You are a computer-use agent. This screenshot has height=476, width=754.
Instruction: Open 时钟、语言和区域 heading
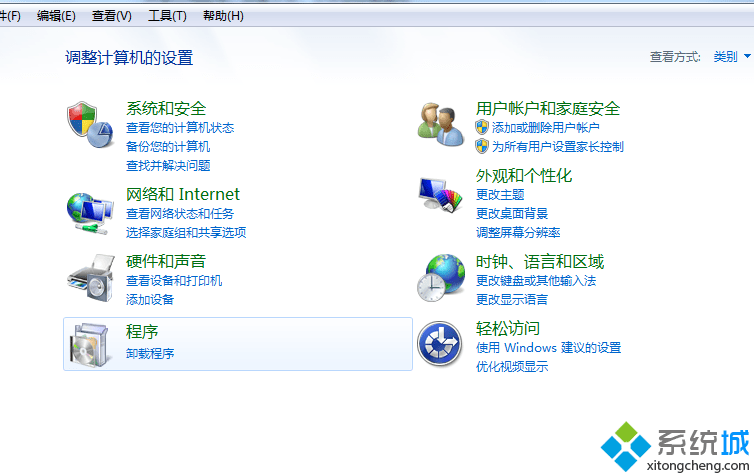click(x=540, y=262)
